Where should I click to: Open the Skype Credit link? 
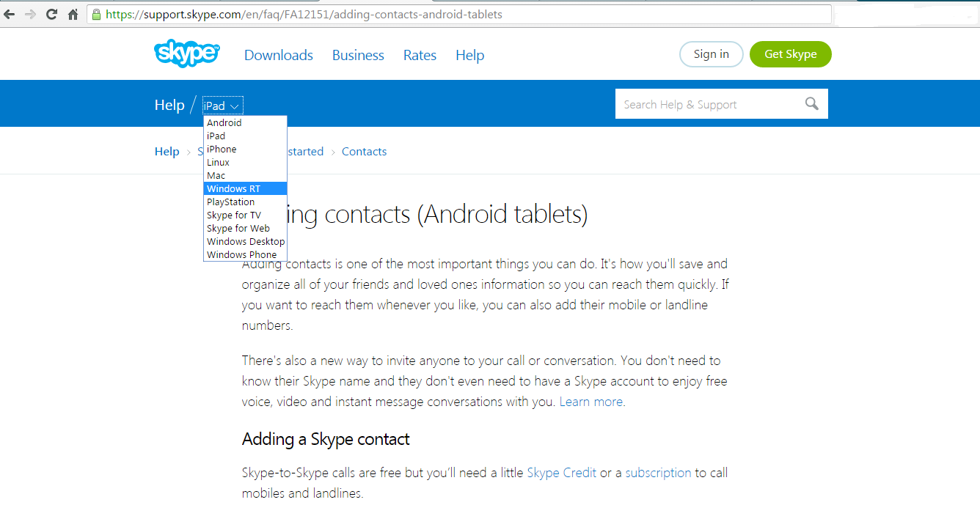562,473
